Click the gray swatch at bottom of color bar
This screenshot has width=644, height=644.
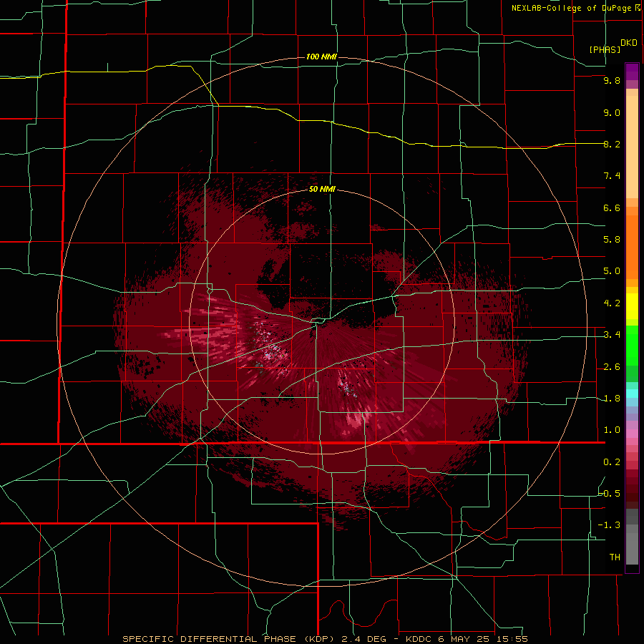(x=632, y=548)
